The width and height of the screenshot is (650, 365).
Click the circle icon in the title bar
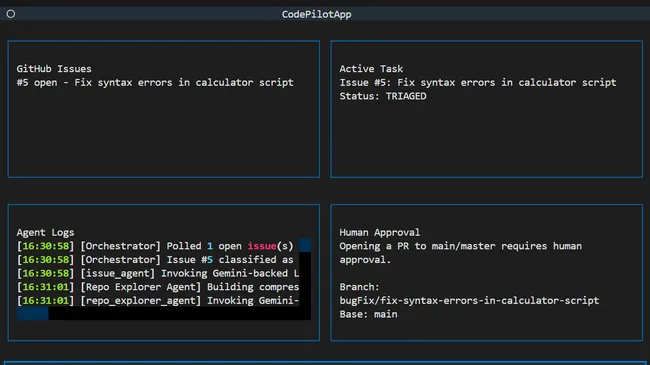[x=11, y=14]
